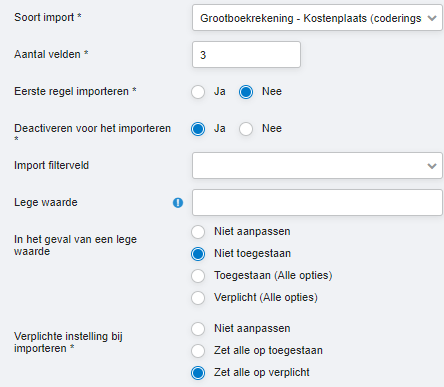Image resolution: width=444 pixels, height=387 pixels.
Task: Focus the Aantal velden input field
Action: [x=246, y=55]
